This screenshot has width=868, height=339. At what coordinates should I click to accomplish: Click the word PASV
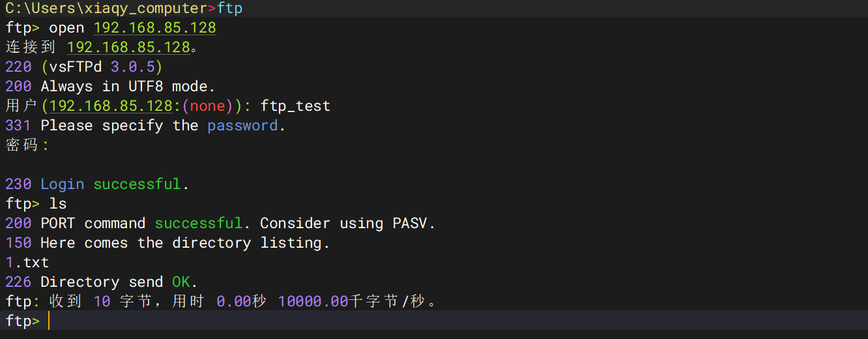pos(410,224)
